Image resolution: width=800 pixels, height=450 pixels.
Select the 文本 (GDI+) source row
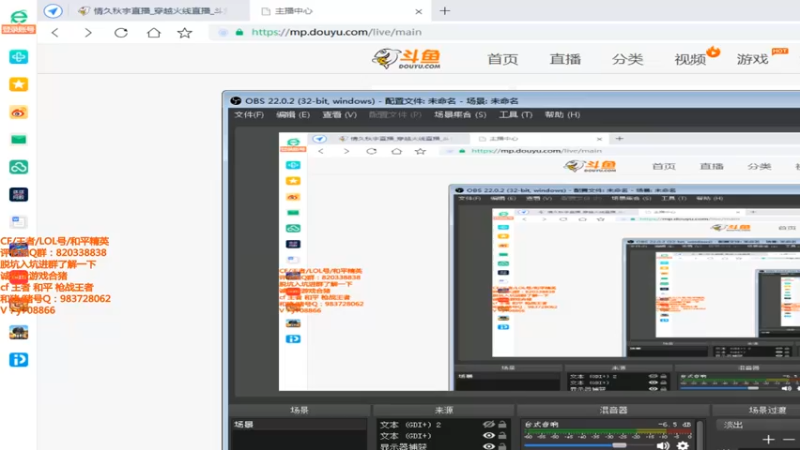(x=444, y=436)
